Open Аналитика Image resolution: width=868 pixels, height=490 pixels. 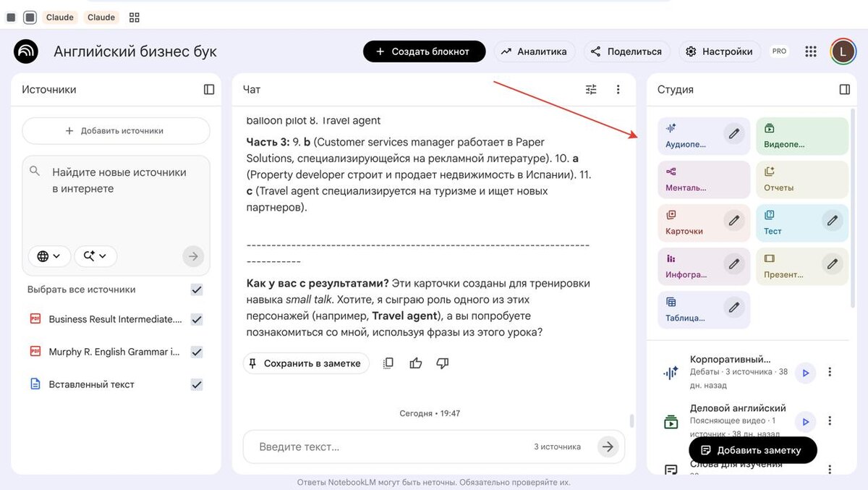coord(535,51)
